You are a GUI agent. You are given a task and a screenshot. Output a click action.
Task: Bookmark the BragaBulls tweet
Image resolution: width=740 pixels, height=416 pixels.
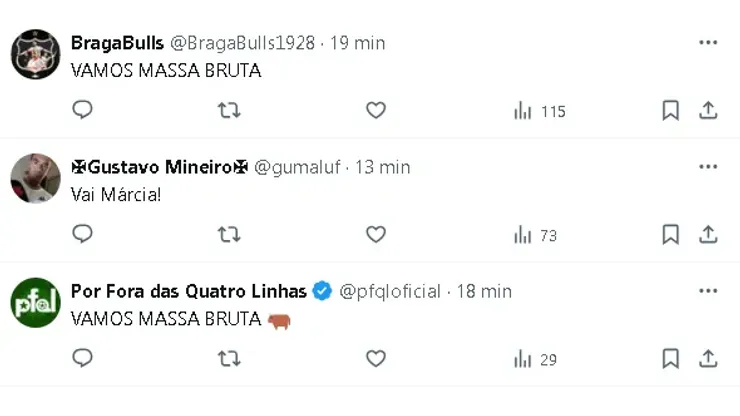click(x=670, y=110)
